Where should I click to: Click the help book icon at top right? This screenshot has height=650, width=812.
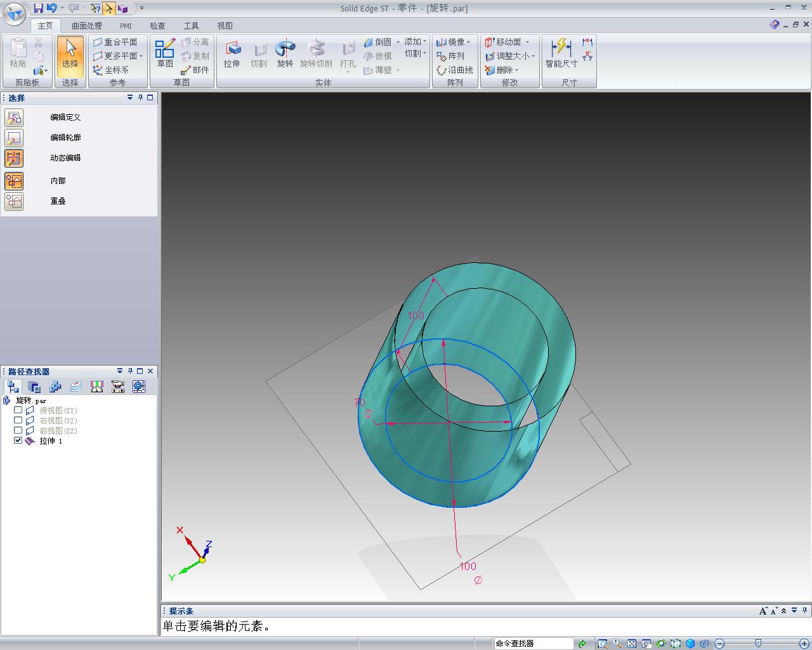pyautogui.click(x=775, y=24)
